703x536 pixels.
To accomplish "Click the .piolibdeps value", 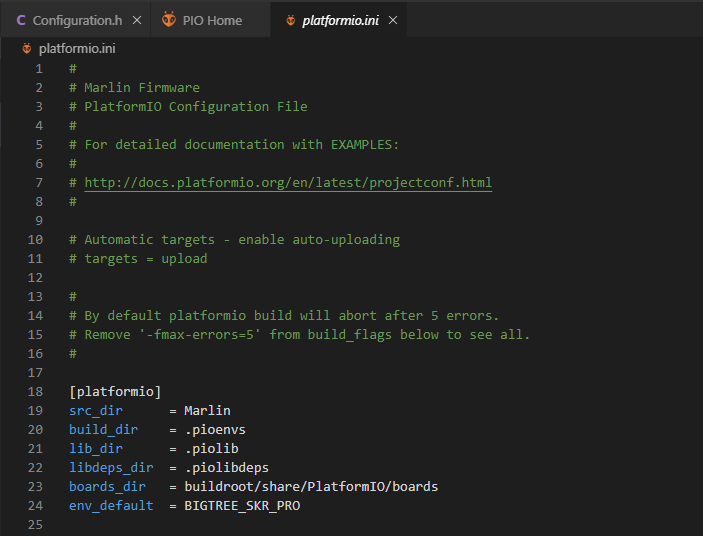I will click(x=226, y=467).
